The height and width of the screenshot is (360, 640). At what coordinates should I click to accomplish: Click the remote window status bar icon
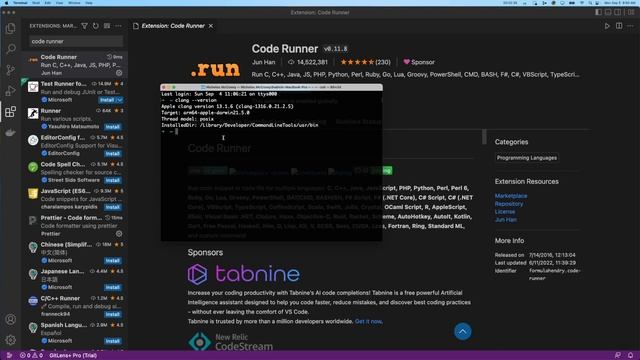[9, 356]
